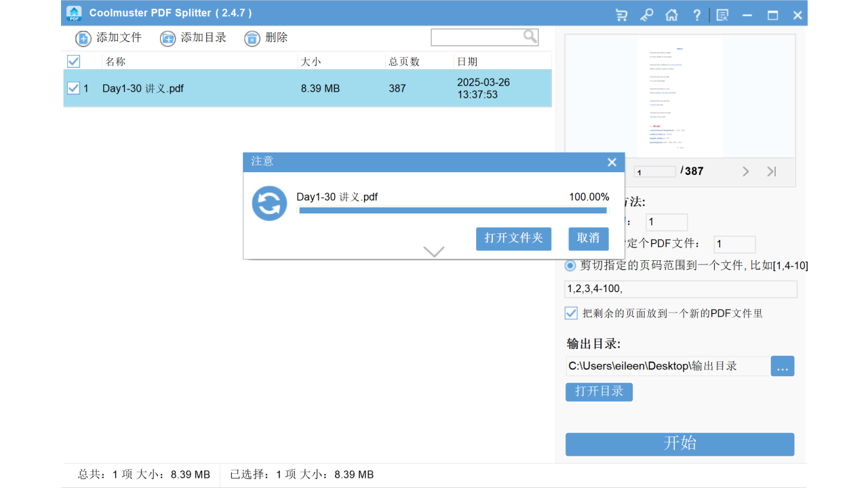This screenshot has height=488, width=868.
Task: Click the 添加目录 add folder icon
Action: tap(167, 39)
